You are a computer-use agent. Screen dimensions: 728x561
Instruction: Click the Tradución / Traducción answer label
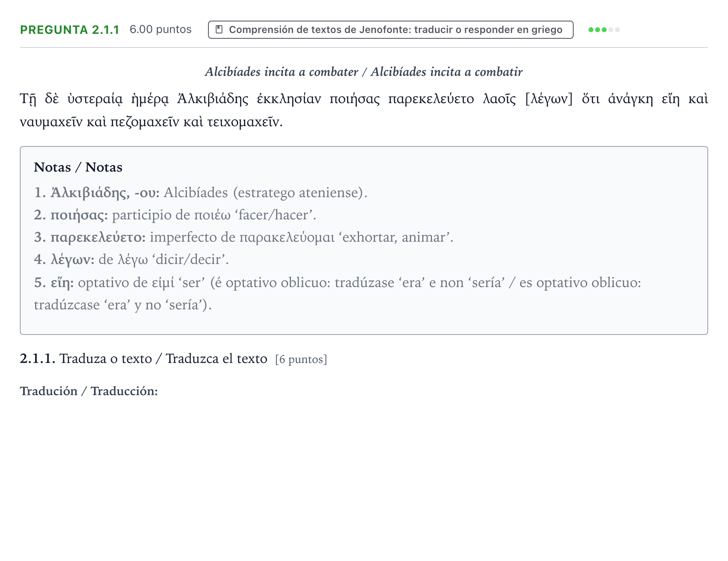(89, 391)
